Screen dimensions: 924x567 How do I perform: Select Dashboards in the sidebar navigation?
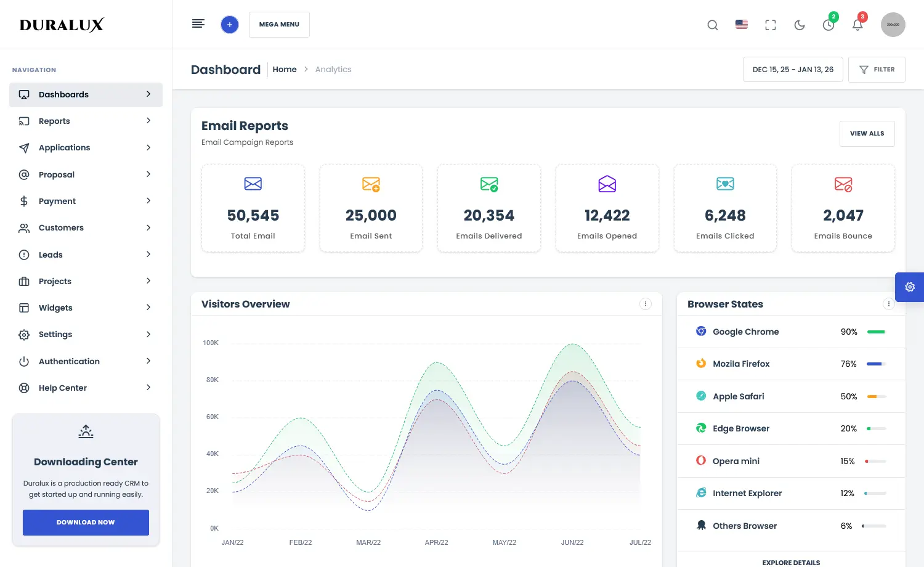click(x=86, y=94)
